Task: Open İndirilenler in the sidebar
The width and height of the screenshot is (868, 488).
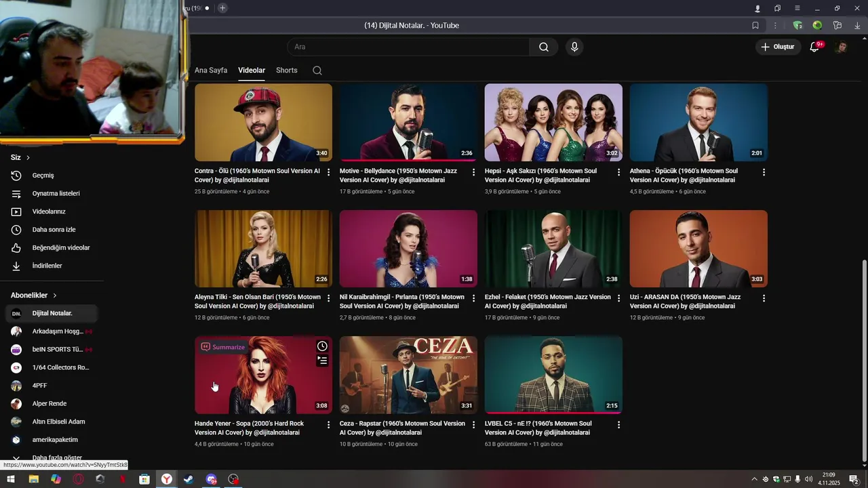Action: click(52, 266)
